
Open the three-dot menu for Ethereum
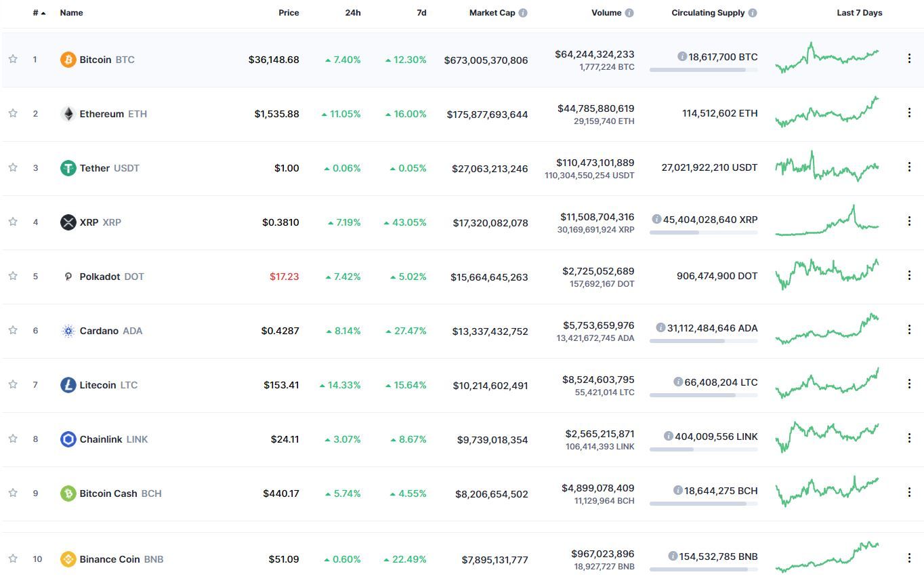click(909, 113)
